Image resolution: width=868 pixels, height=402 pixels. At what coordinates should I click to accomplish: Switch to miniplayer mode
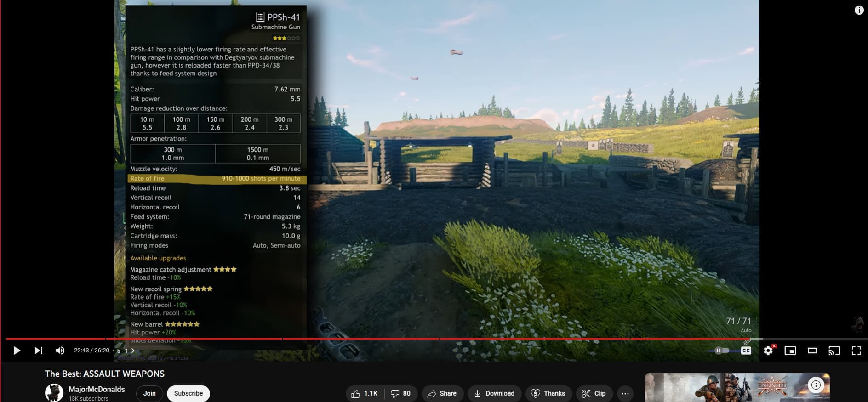coord(790,351)
